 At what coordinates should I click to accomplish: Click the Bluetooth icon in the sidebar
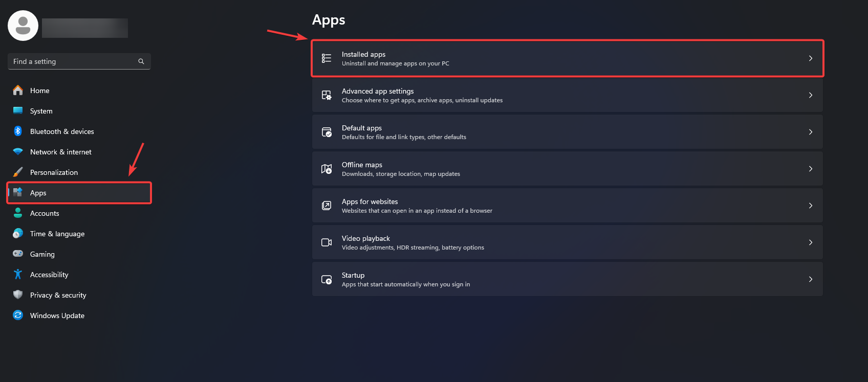click(x=17, y=131)
